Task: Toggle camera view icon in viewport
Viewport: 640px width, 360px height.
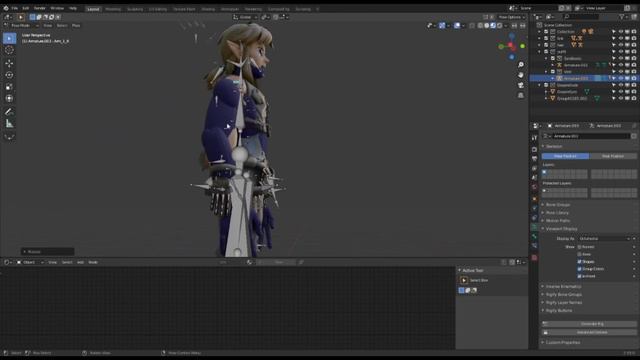Action: pyautogui.click(x=521, y=85)
